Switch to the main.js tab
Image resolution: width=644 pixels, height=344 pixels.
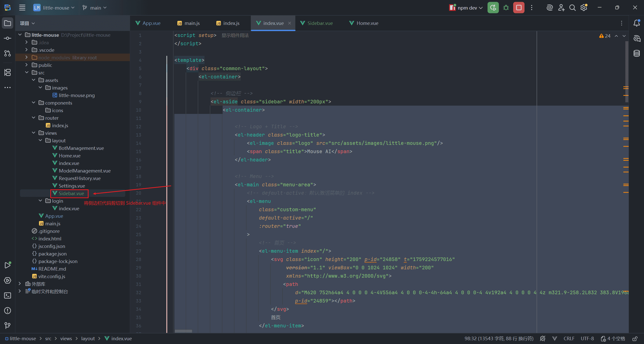point(188,23)
